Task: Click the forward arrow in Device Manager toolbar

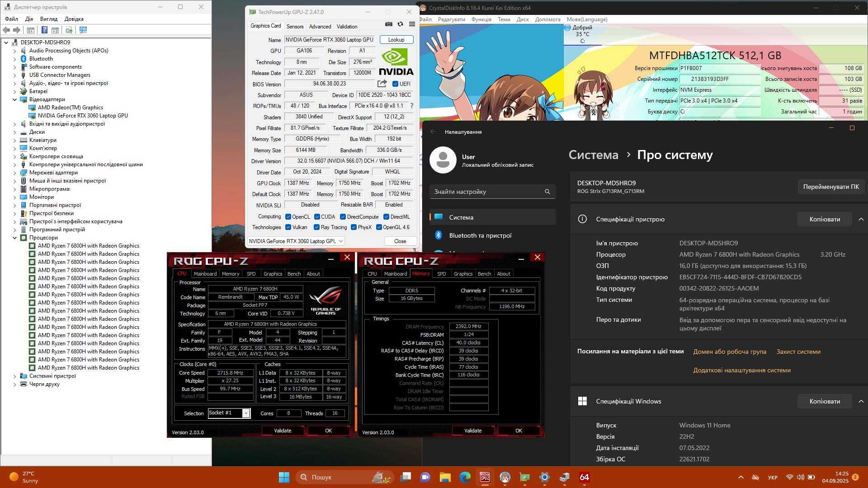Action: (17, 30)
